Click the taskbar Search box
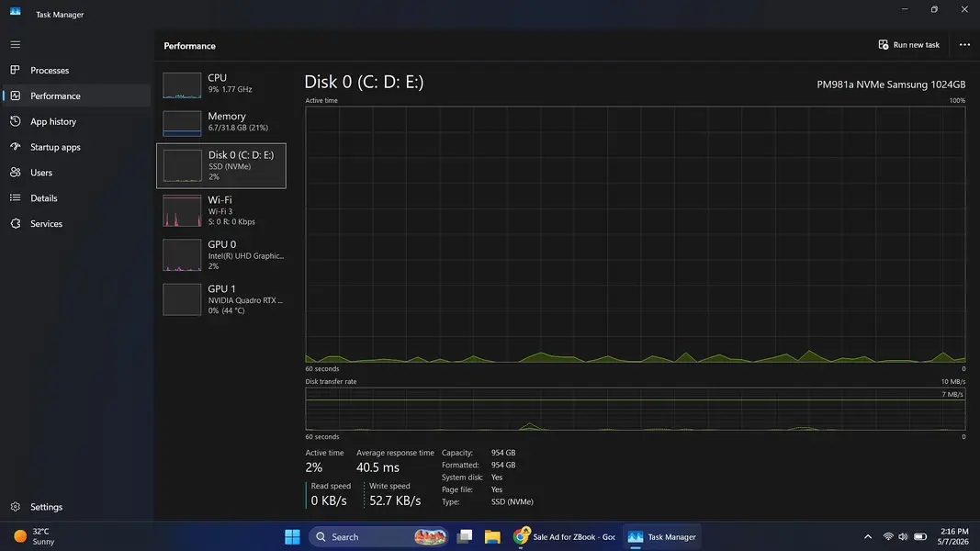The width and height of the screenshot is (980, 551). pos(378,536)
